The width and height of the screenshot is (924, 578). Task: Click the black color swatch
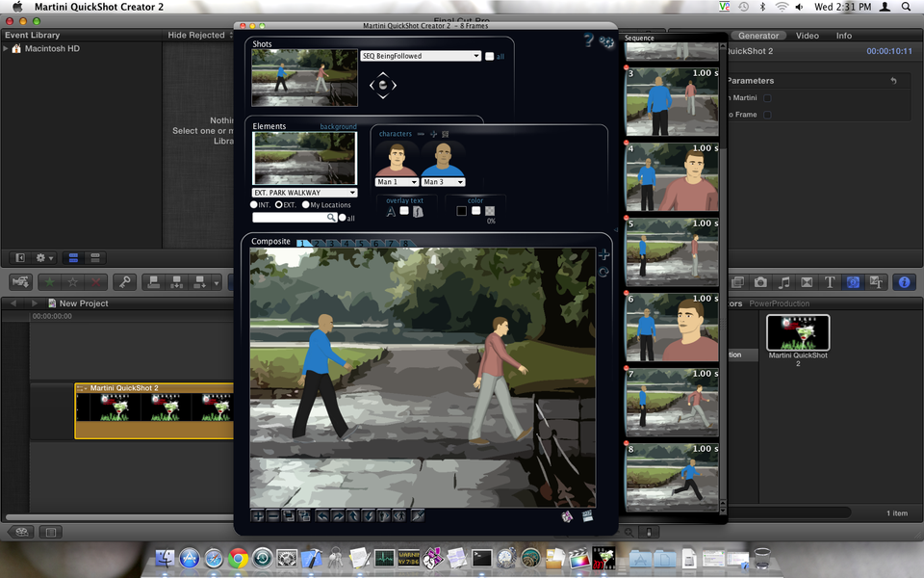pos(461,211)
